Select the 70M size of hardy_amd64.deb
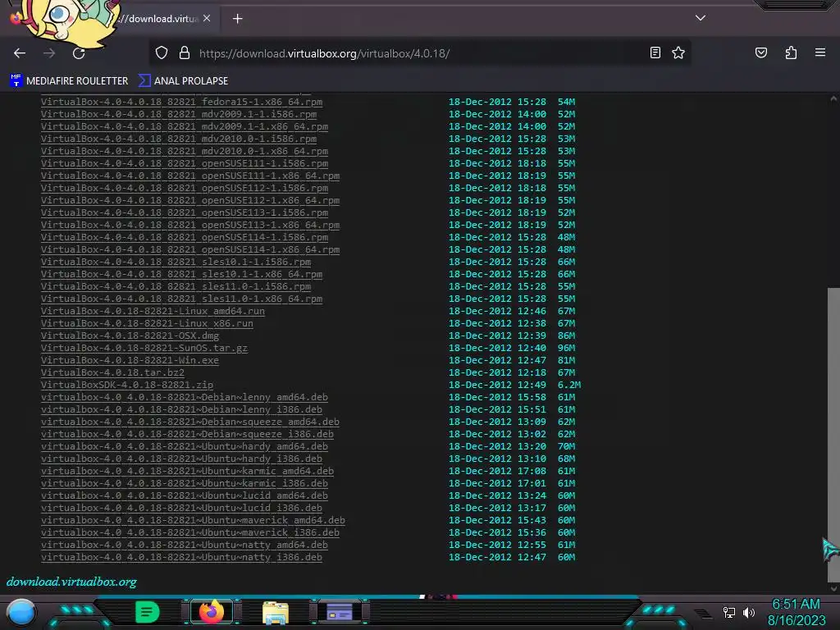The image size is (840, 630). coord(566,447)
